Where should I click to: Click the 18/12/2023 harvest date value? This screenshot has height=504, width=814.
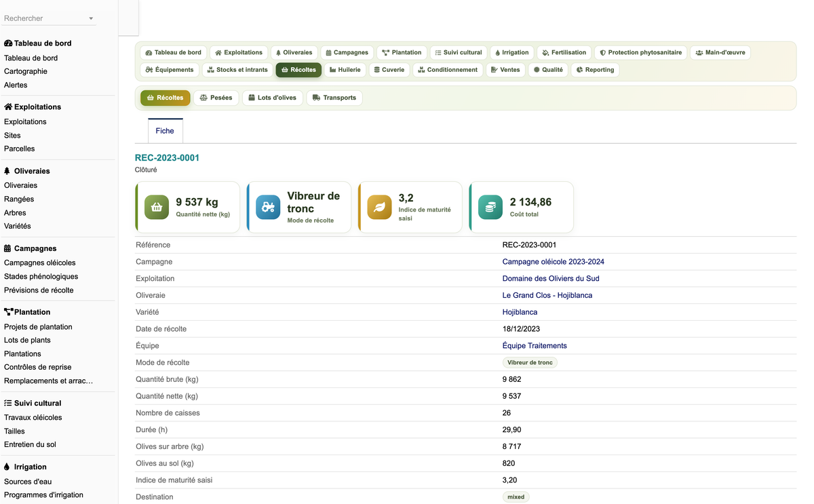521,329
